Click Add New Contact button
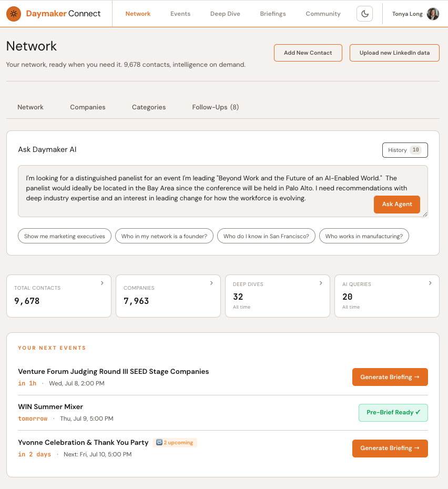 tap(308, 53)
